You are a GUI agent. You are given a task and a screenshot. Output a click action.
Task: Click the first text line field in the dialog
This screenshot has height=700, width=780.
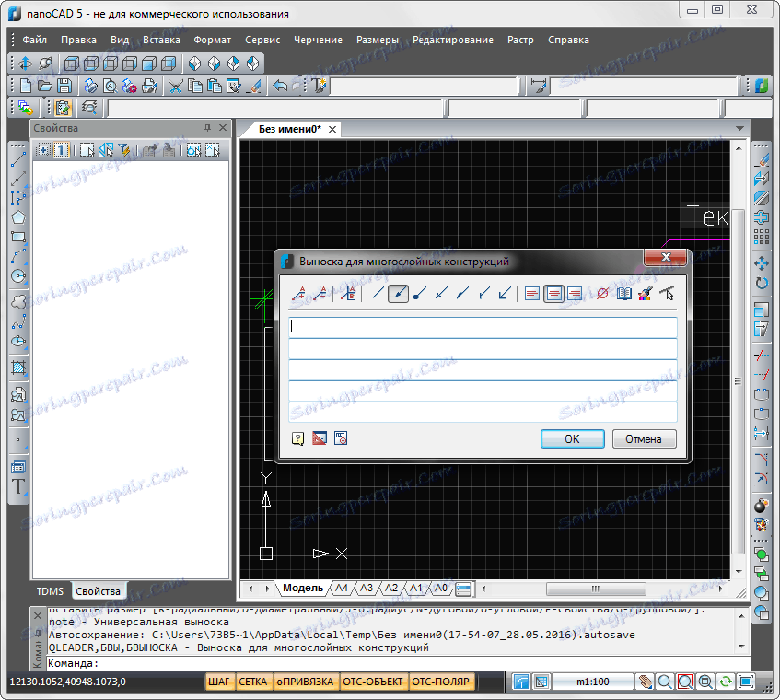coord(483,326)
